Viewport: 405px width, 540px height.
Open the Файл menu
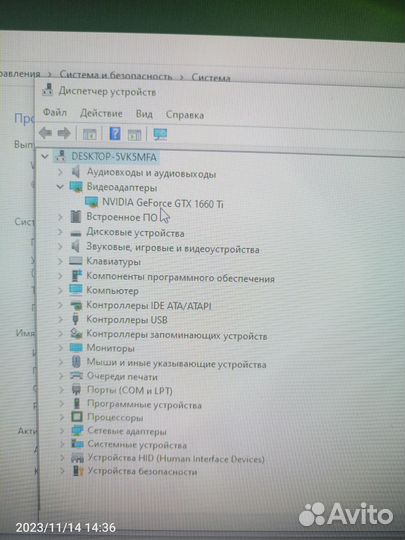click(x=54, y=112)
